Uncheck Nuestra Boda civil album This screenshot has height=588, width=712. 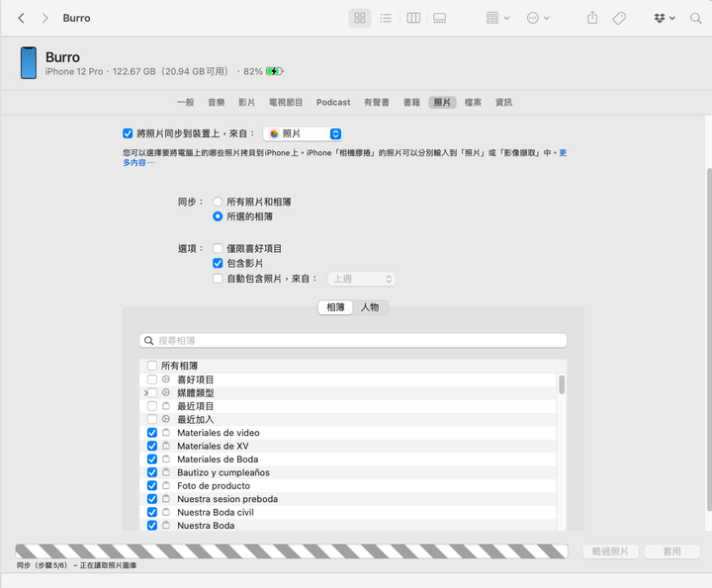(151, 512)
